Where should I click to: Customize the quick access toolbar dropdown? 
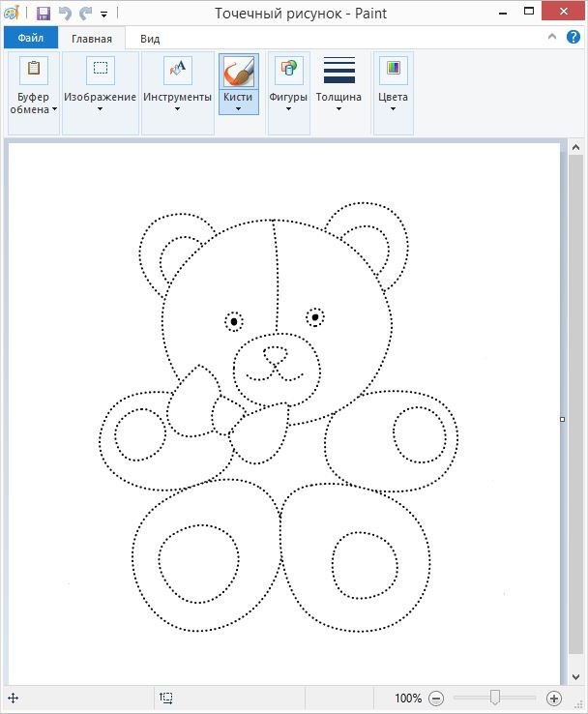103,15
